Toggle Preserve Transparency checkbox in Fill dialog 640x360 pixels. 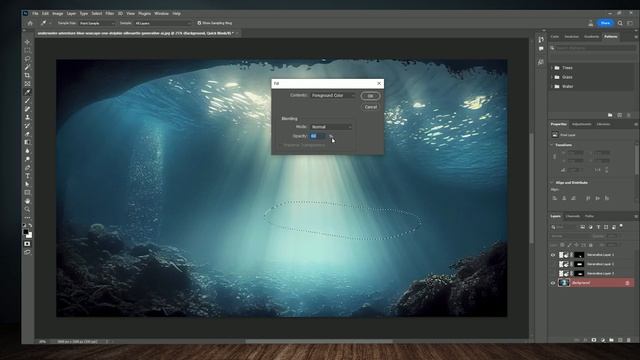click(x=281, y=145)
